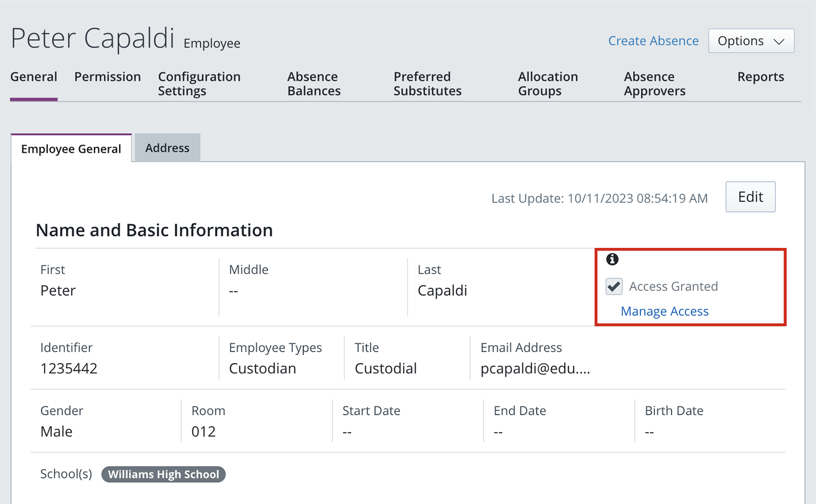816x504 pixels.
Task: Open the Address sub-tab
Action: [x=167, y=148]
